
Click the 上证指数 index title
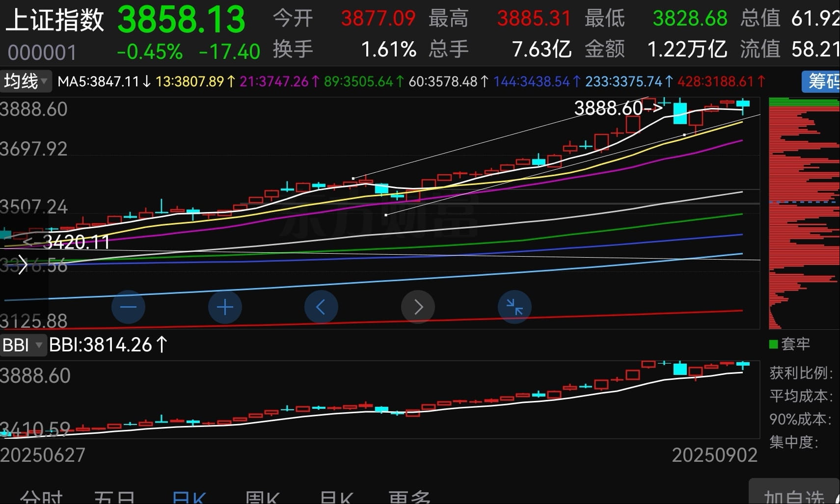click(55, 21)
